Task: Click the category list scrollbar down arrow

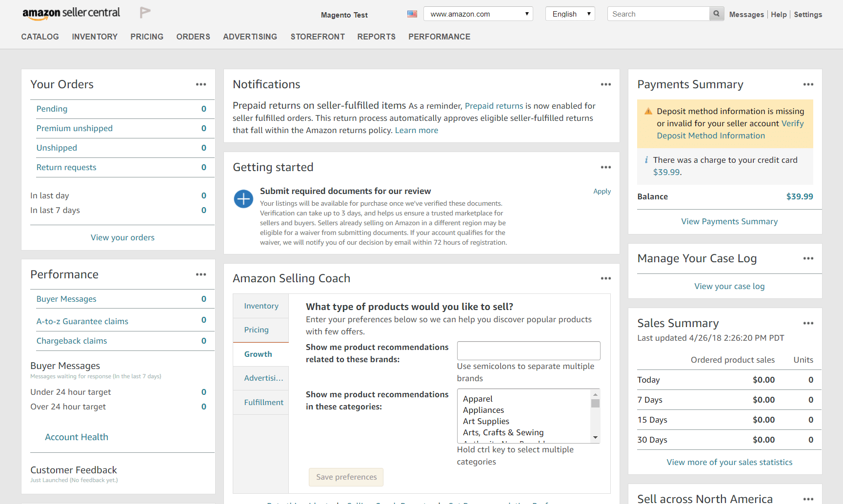Action: click(595, 438)
